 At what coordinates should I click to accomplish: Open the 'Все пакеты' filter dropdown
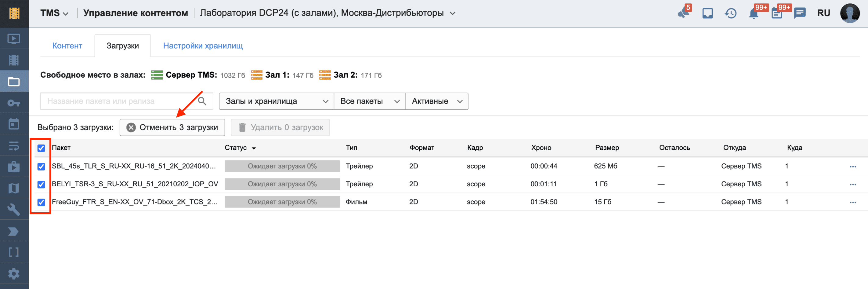coord(369,101)
